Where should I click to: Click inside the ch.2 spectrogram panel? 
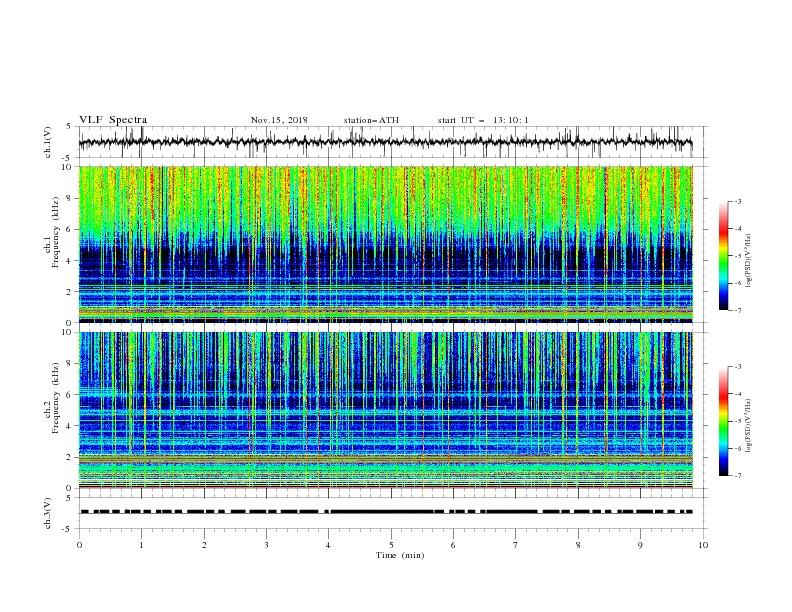[385, 410]
